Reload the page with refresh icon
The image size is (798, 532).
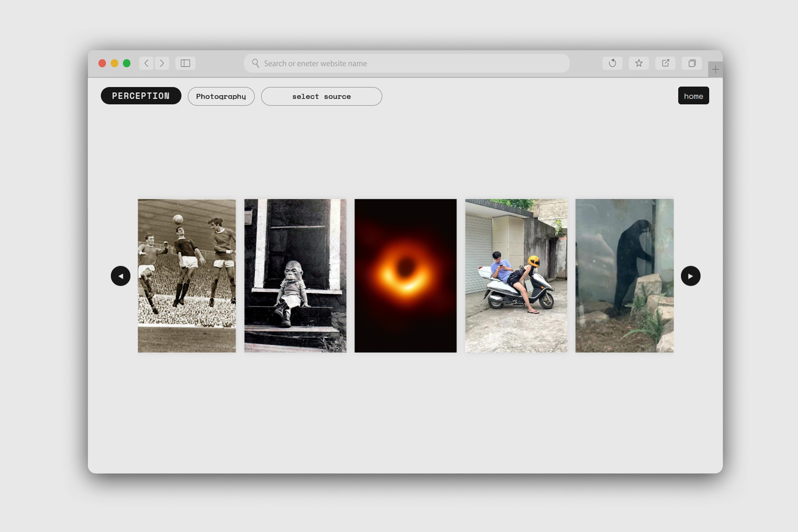pyautogui.click(x=612, y=63)
